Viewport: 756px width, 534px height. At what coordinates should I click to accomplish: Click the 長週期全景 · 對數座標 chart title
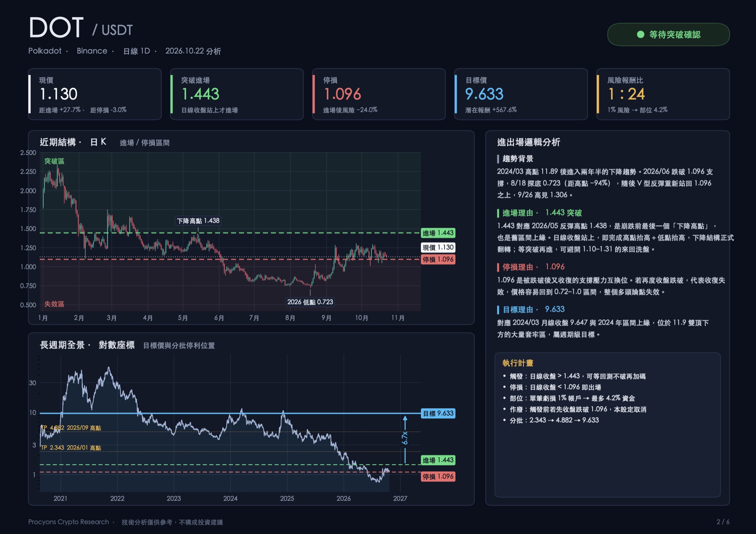[87, 345]
